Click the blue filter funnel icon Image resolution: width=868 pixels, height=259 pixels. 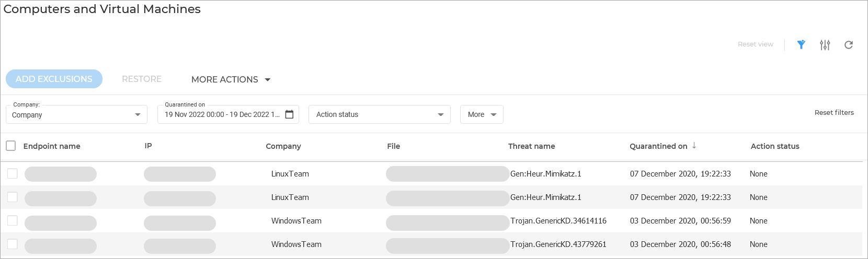801,44
